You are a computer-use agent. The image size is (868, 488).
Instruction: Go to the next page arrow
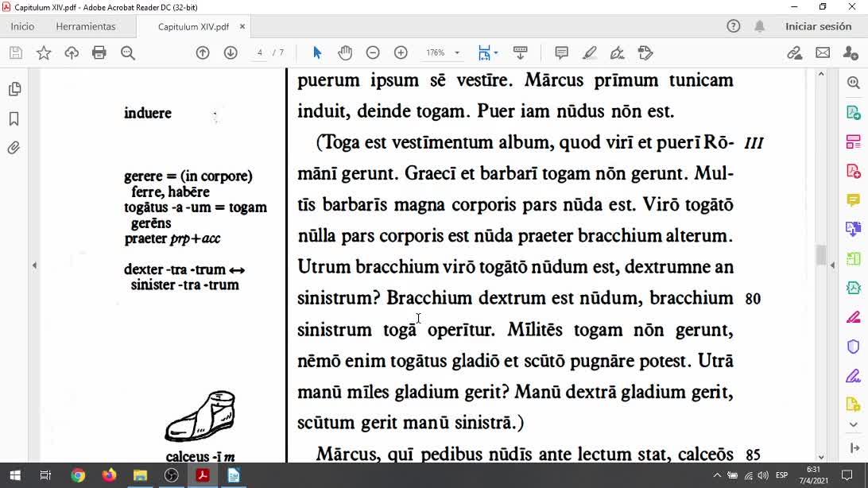231,52
